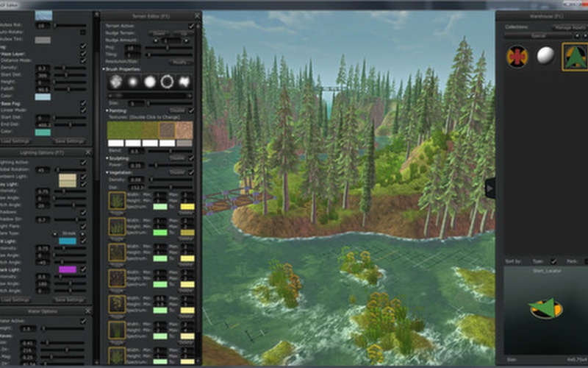Screen dimensions: 588x368
Task: Expand the Warehouse side panel arrow
Action: (490, 188)
